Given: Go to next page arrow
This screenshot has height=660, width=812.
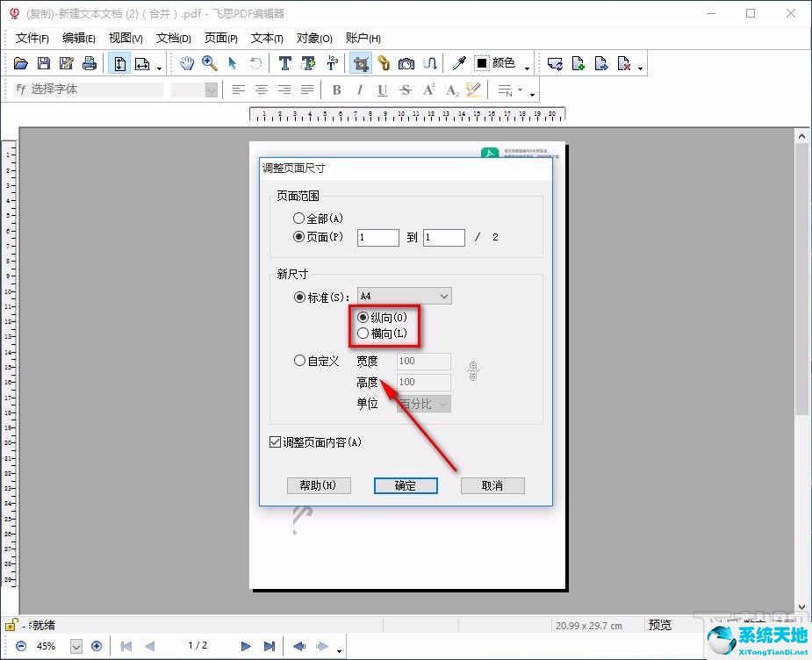Looking at the screenshot, I should [x=246, y=646].
